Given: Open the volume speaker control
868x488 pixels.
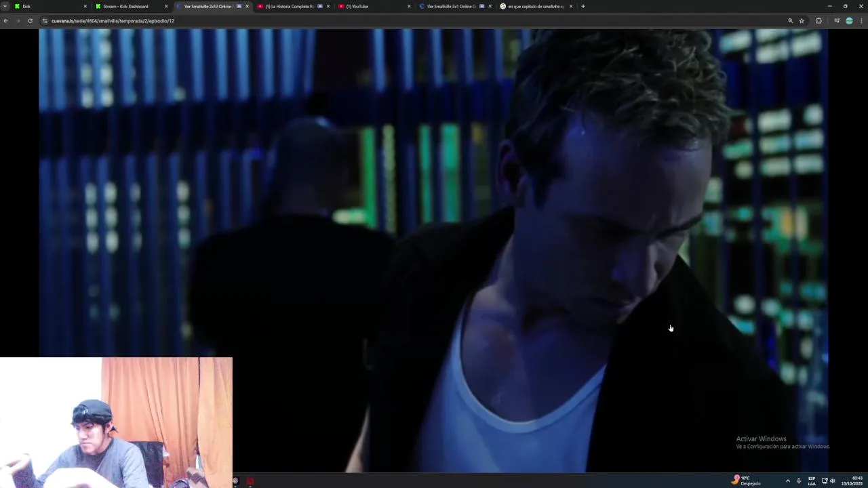Looking at the screenshot, I should click(x=832, y=481).
